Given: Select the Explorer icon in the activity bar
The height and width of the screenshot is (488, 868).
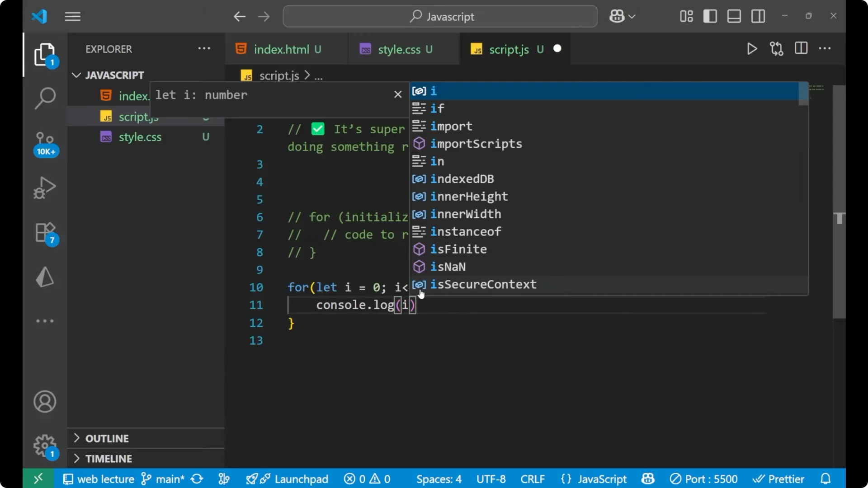Looking at the screenshot, I should click(x=45, y=54).
